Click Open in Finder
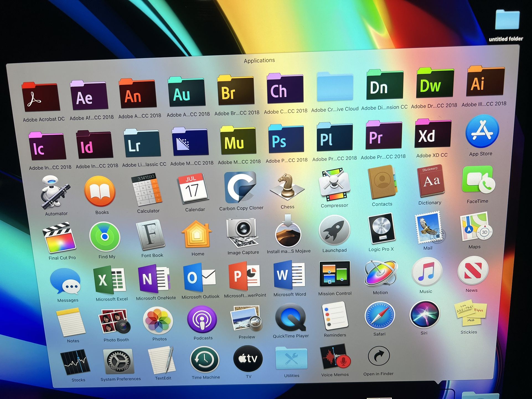This screenshot has height=399, width=532. click(x=378, y=356)
